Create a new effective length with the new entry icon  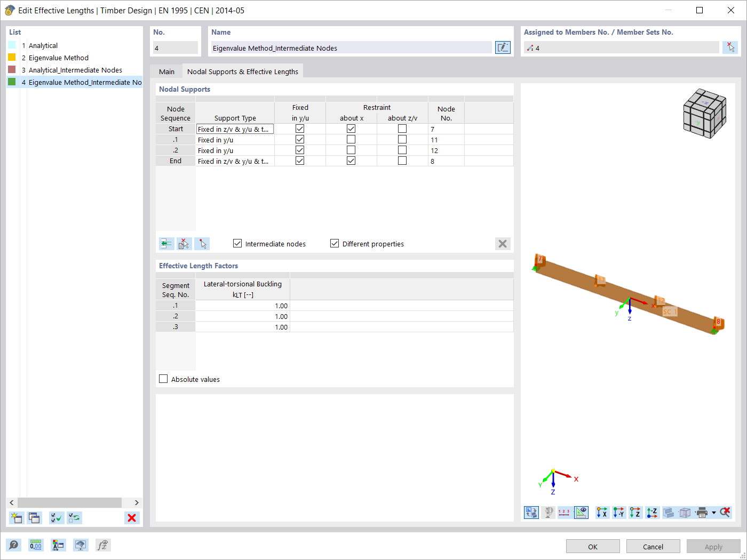coord(16,517)
